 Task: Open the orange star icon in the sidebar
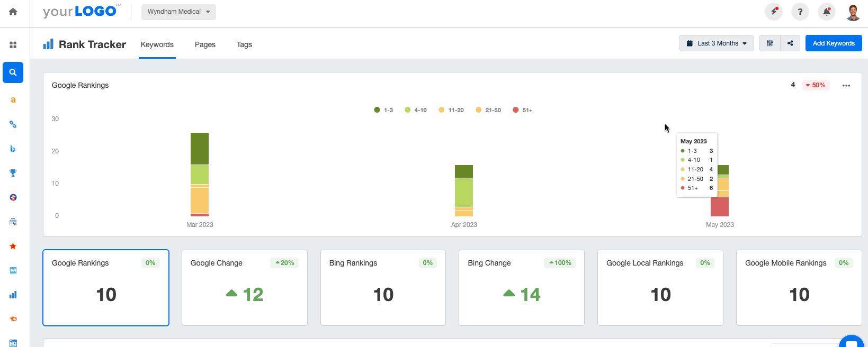[x=13, y=246]
